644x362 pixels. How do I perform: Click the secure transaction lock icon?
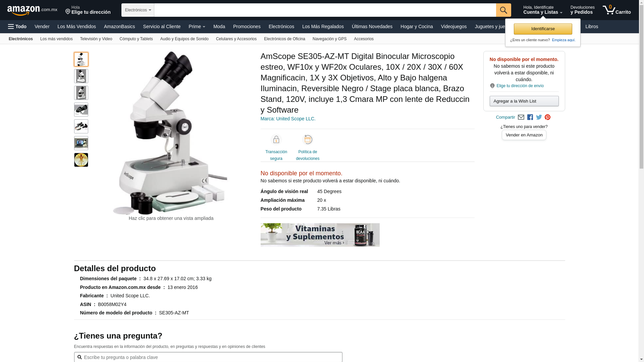tap(276, 139)
